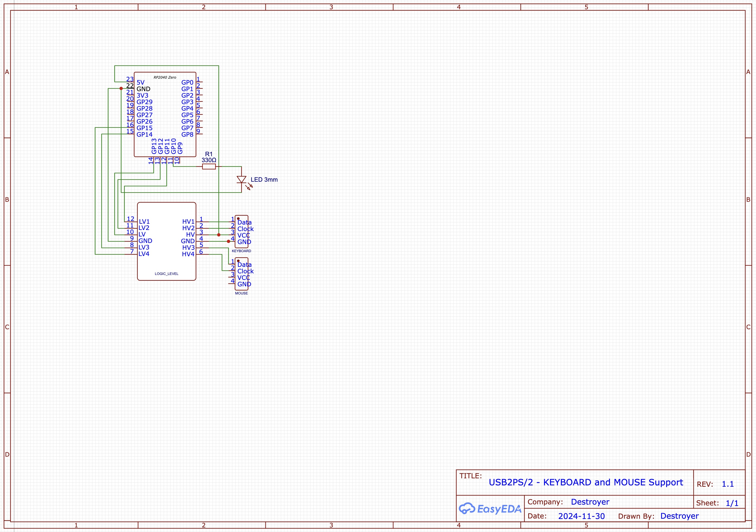Select the 'GP29' pin label
The width and height of the screenshot is (756, 532).
click(145, 102)
